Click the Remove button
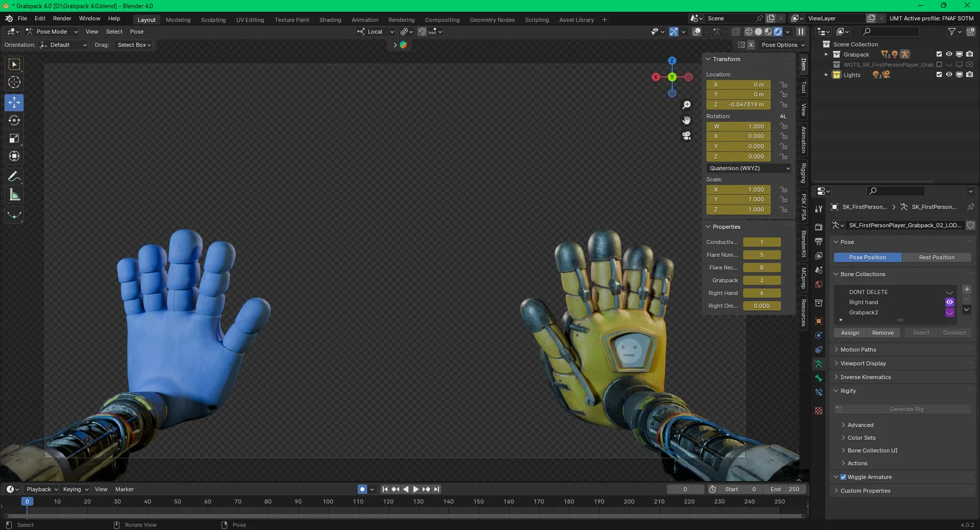 (883, 333)
